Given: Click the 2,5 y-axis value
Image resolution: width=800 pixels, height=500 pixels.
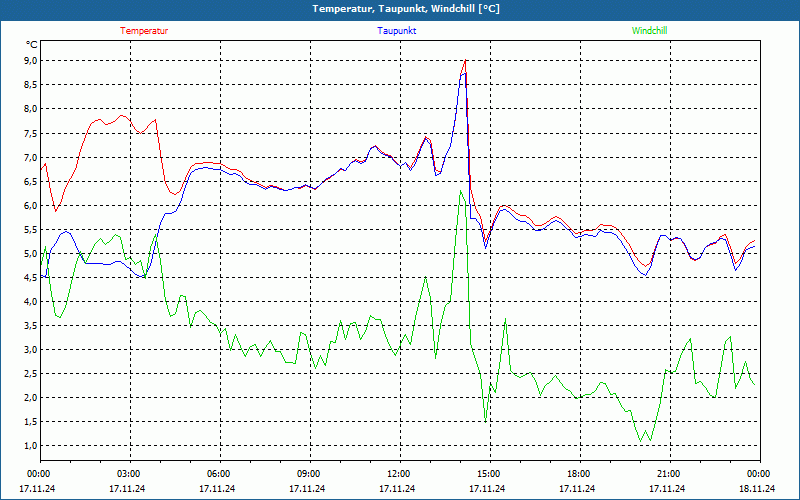Looking at the screenshot, I should click(x=31, y=373).
